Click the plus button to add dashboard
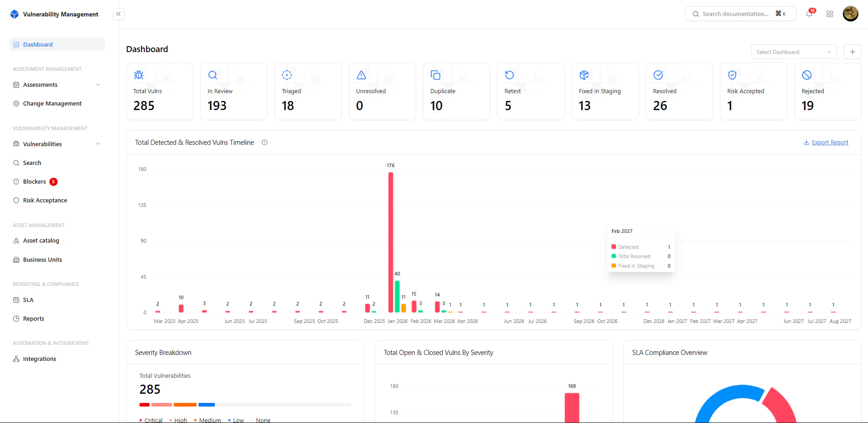 [852, 52]
